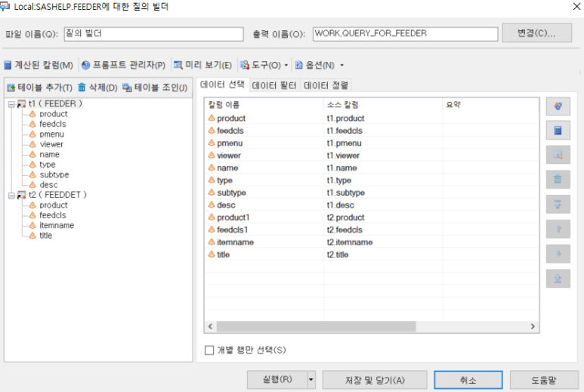Click move up arrow icon button

(x=558, y=230)
